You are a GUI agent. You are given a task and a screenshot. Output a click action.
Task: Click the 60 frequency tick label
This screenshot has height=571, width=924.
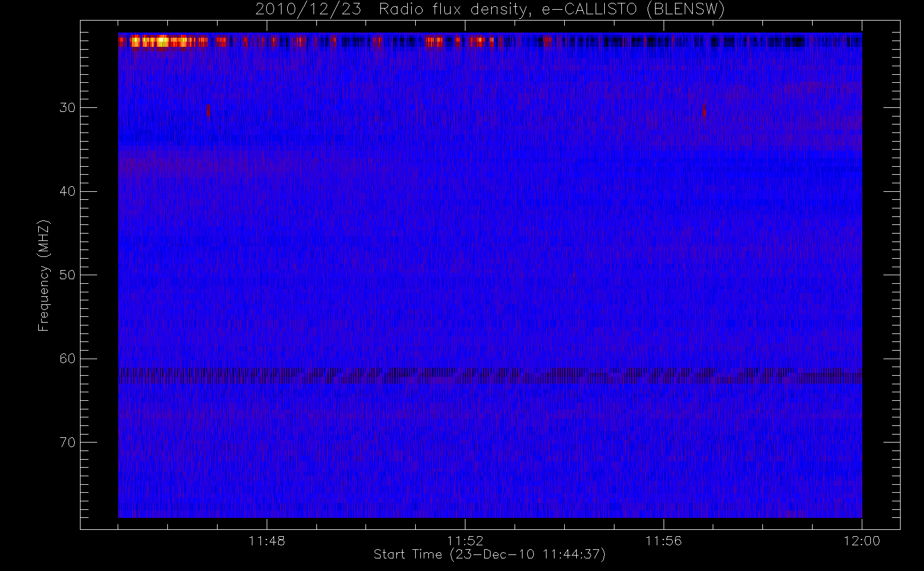point(67,359)
